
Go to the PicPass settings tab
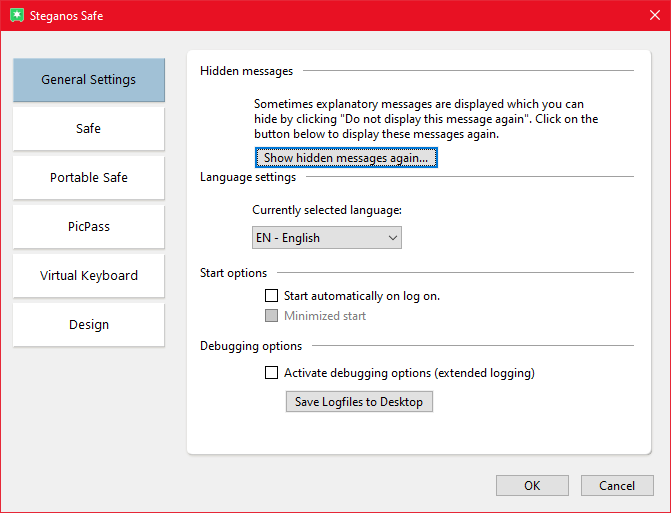point(89,227)
